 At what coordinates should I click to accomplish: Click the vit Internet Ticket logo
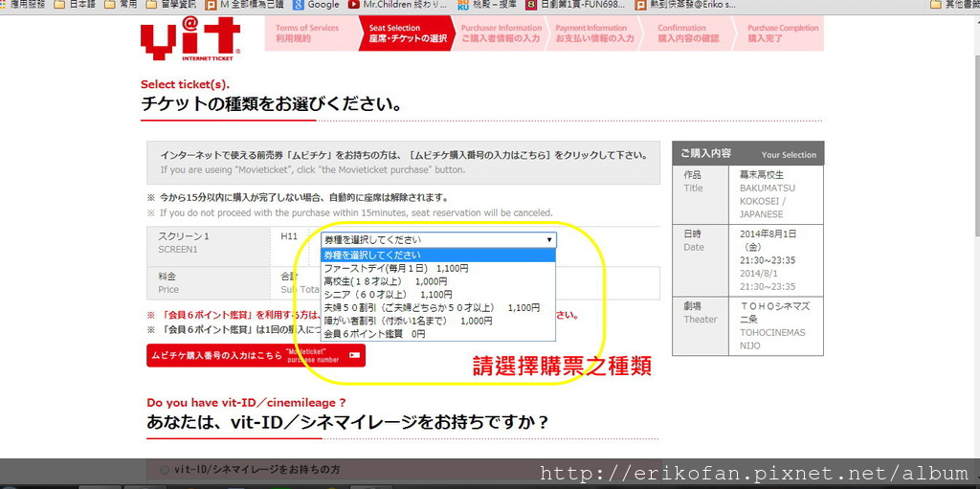tap(190, 39)
